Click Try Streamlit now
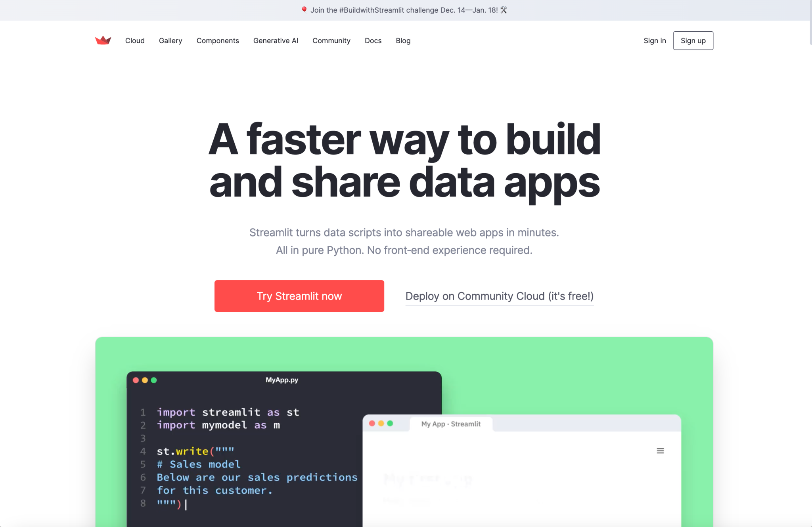 pyautogui.click(x=299, y=296)
